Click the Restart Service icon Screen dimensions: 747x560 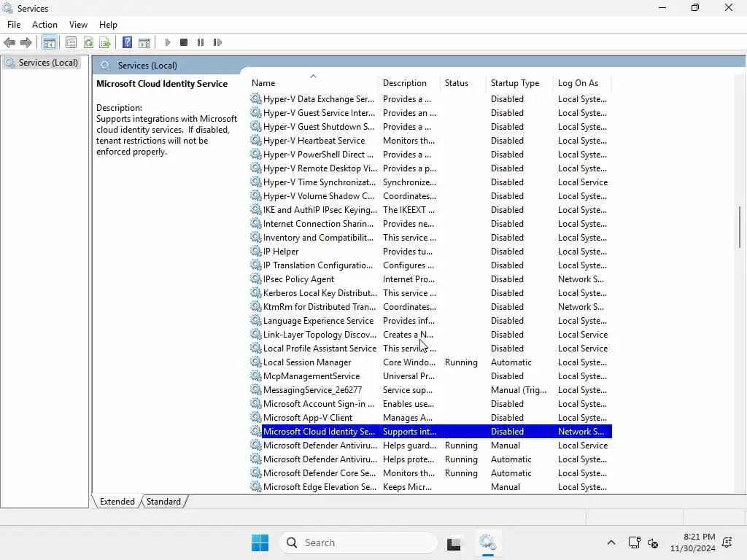(217, 42)
